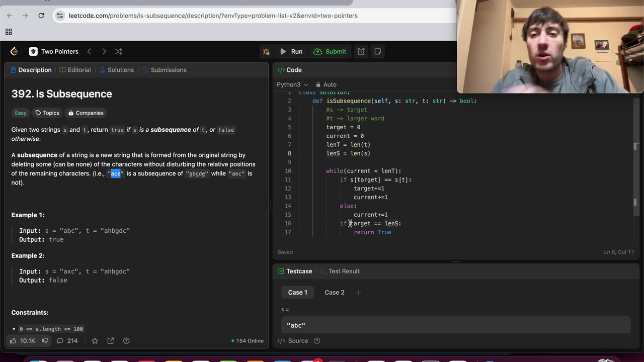Open the Python3 language dropdown
Image resolution: width=644 pixels, height=362 pixels.
292,84
